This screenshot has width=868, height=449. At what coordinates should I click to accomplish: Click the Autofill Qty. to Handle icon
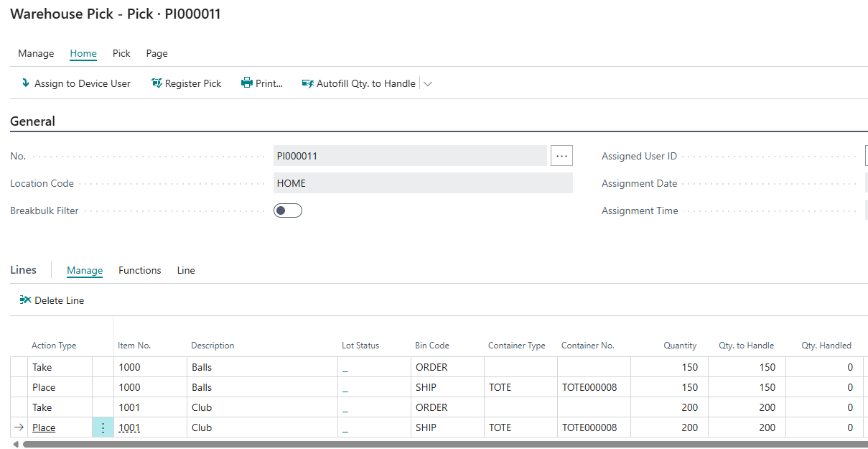tap(308, 83)
